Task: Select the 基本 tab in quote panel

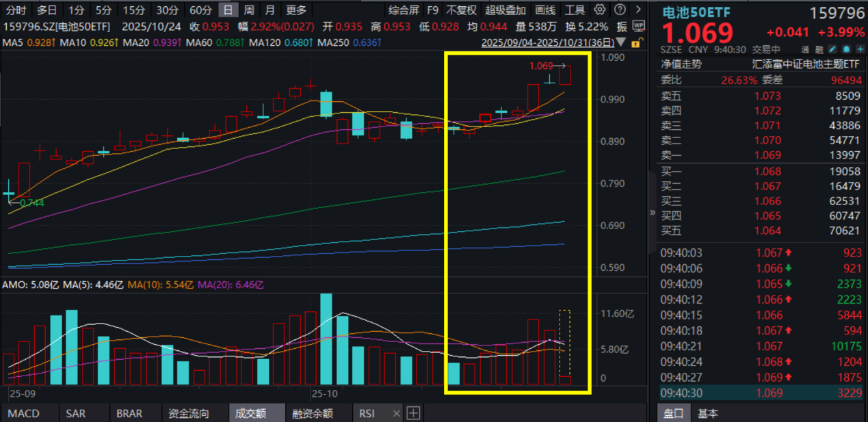Action: coord(708,413)
